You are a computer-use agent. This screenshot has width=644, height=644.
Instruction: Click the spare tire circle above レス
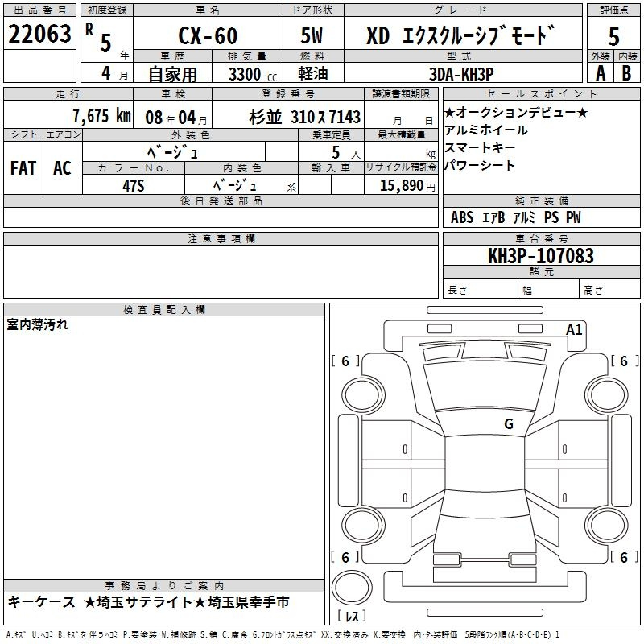coord(354,587)
